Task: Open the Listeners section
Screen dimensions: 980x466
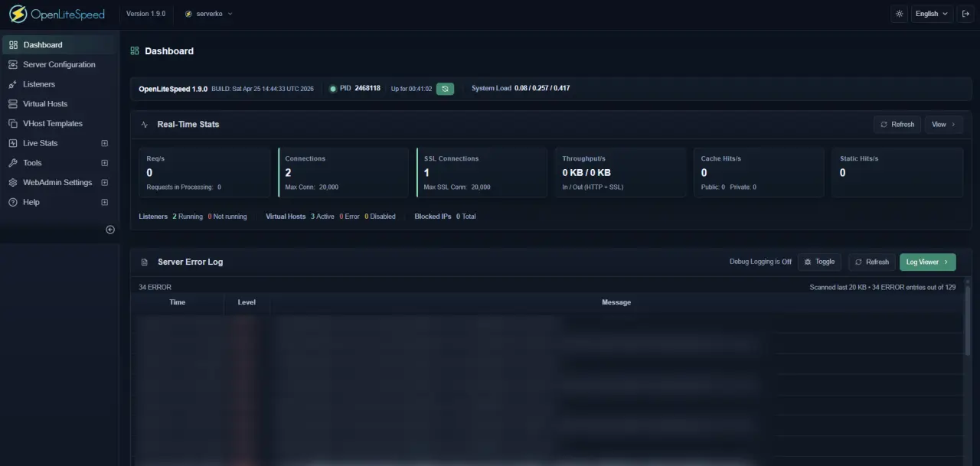Action: (x=40, y=84)
